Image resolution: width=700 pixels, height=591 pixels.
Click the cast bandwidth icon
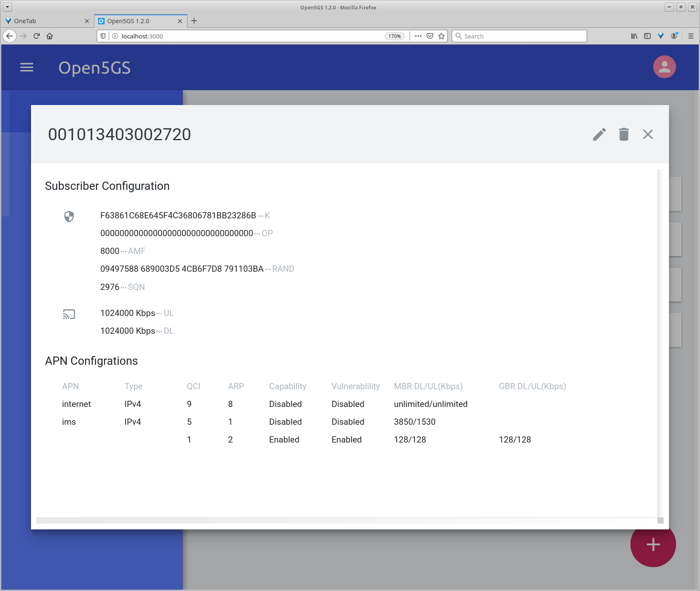pyautogui.click(x=69, y=314)
